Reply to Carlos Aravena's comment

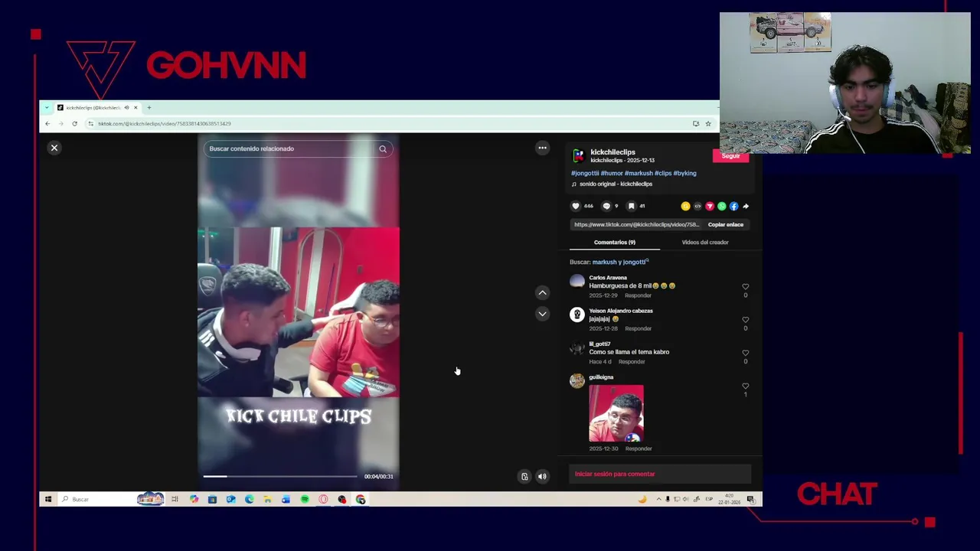click(638, 295)
